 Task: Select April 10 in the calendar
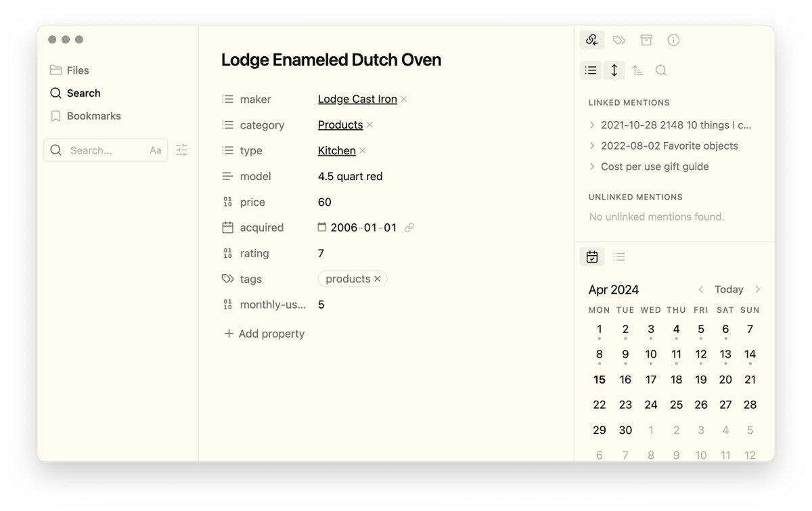[651, 355]
